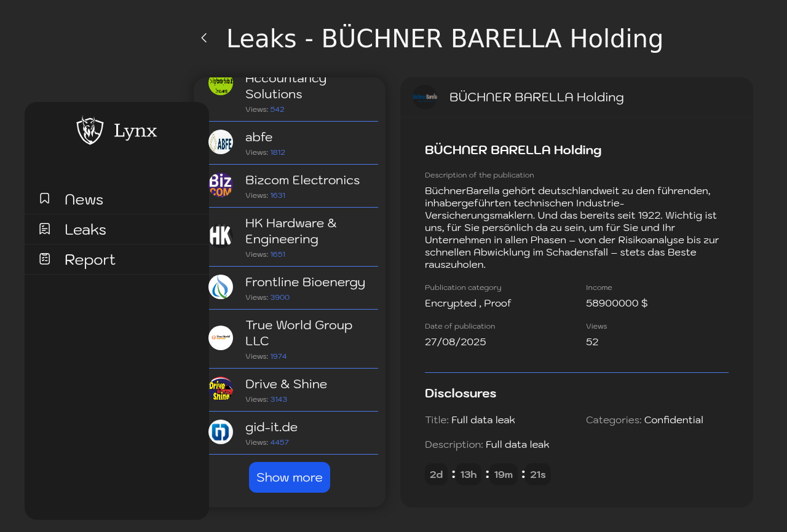Open the abfe leak entry
Screen dimensions: 787x532
pyautogui.click(x=293, y=143)
